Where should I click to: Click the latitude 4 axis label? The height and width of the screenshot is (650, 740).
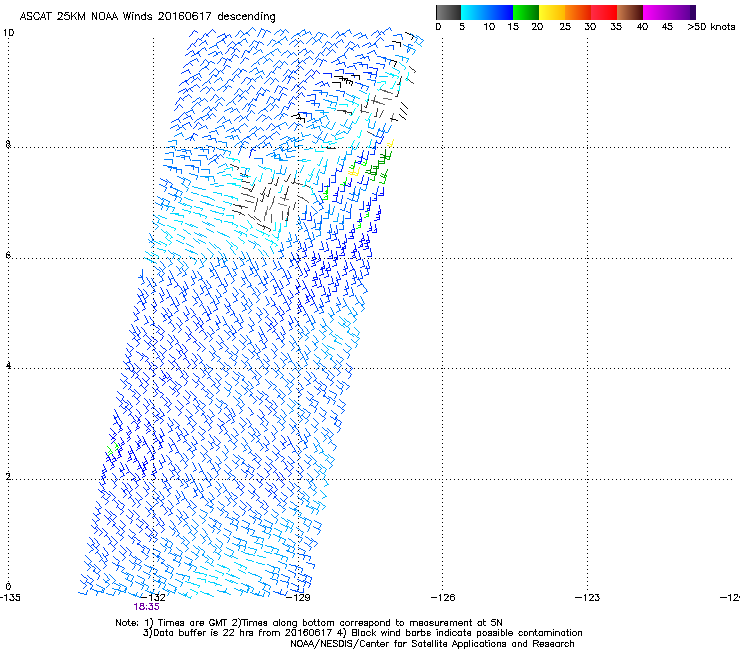point(8,365)
